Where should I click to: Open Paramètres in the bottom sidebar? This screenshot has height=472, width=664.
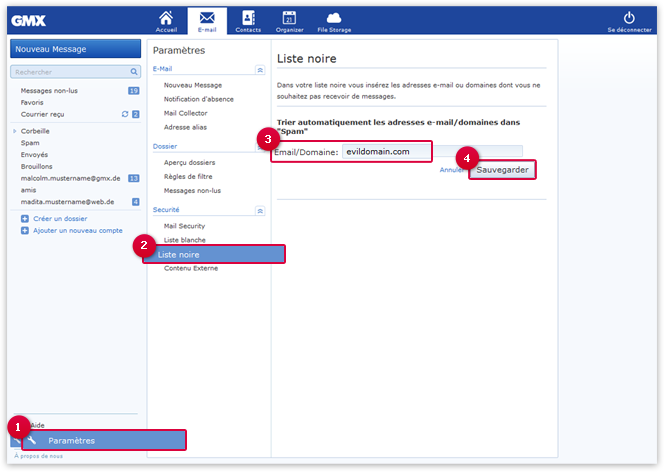tap(104, 440)
